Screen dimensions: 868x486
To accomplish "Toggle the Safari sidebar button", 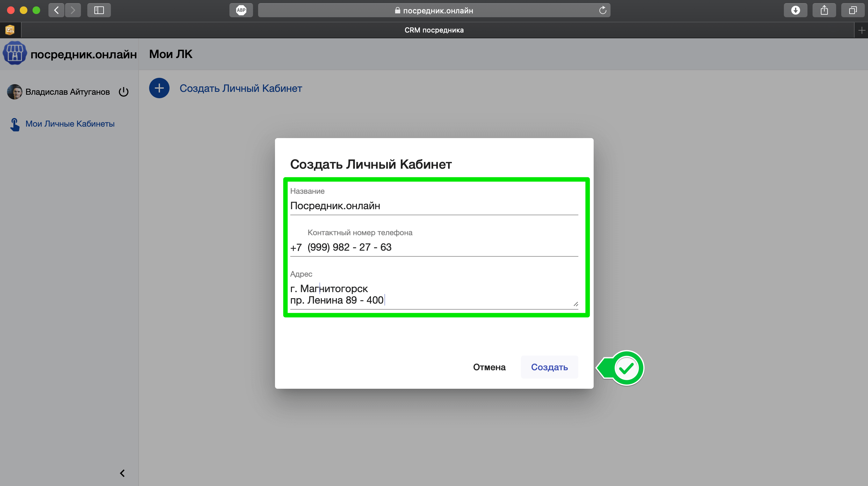I will (x=99, y=10).
